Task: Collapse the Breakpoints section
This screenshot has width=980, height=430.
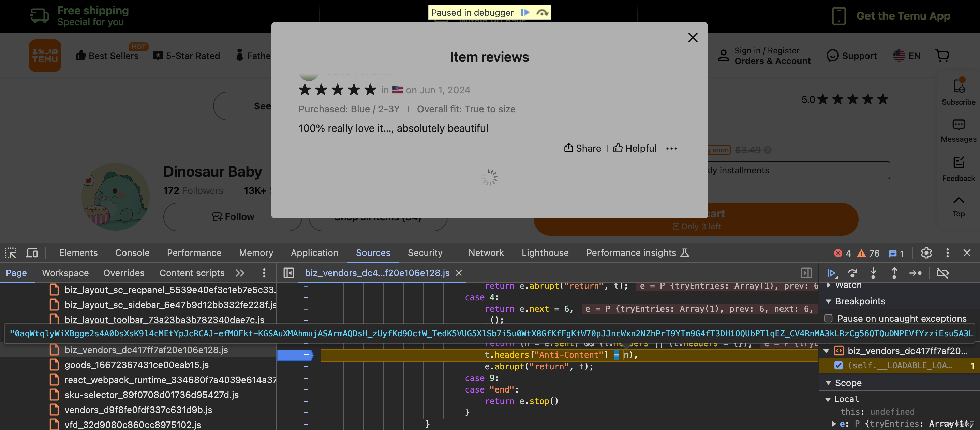Action: [x=828, y=302]
